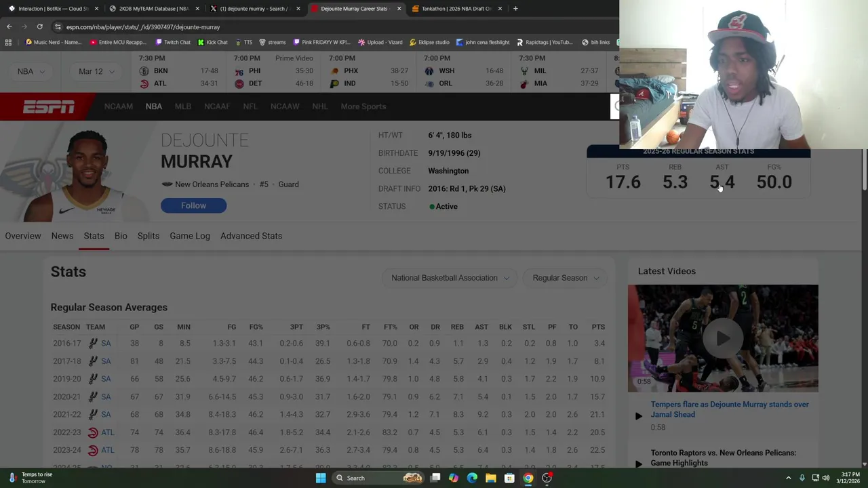Open Tempers flare as Dejounte Murray headline
The height and width of the screenshot is (488, 868).
click(x=730, y=409)
